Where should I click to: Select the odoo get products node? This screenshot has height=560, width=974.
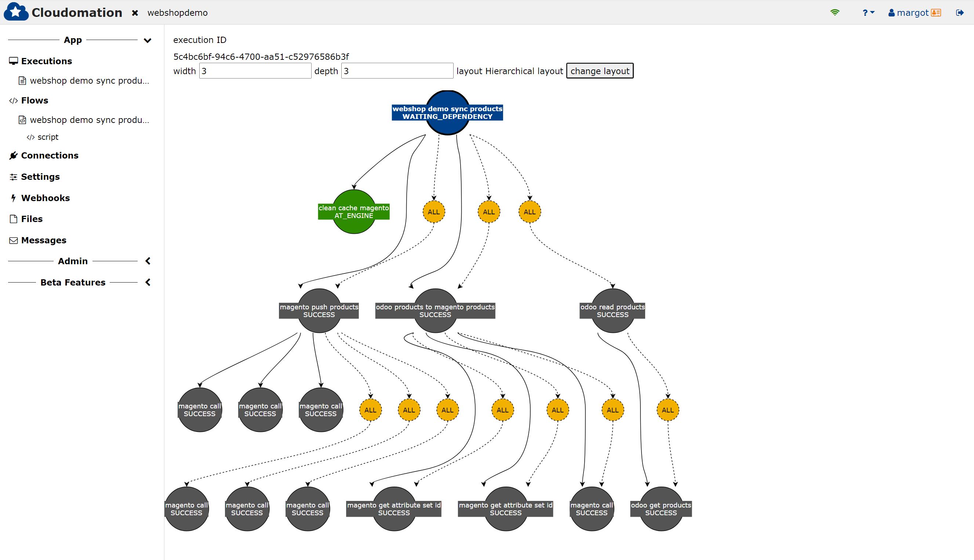pyautogui.click(x=661, y=509)
